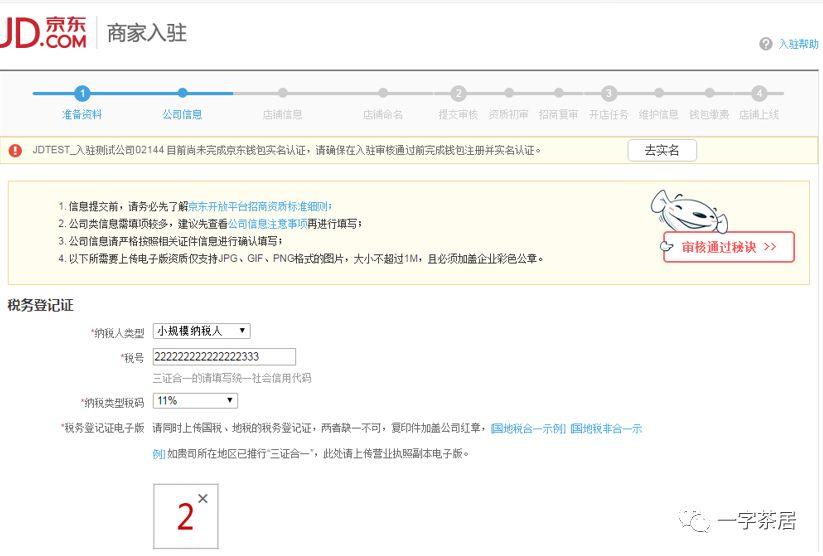Viewport: 823px width, 556px height.
Task: Select step 1 准备资料 in progress bar
Action: [x=82, y=102]
